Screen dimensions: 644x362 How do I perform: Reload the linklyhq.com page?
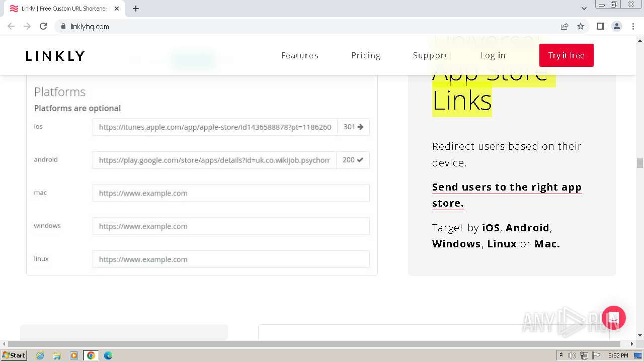[x=43, y=26]
